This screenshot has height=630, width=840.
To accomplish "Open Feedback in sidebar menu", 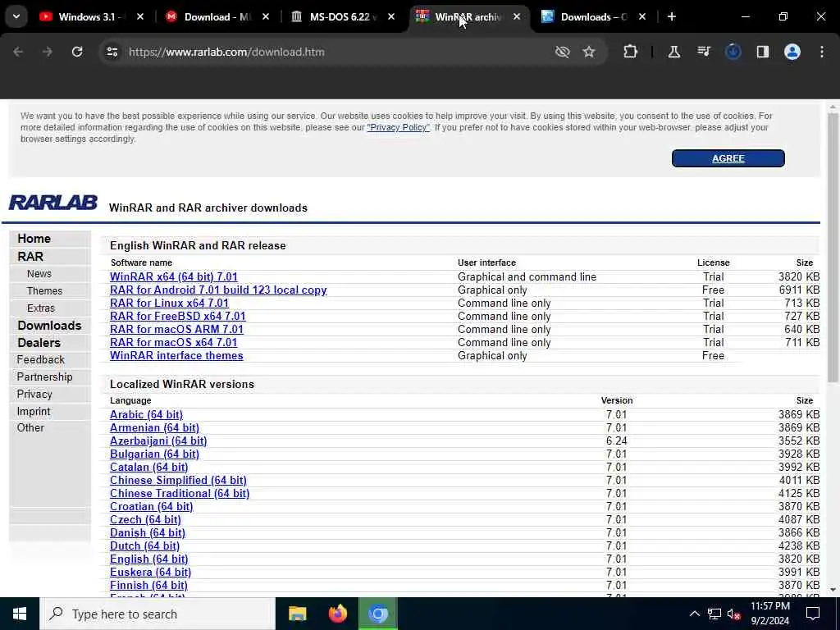I will point(40,360).
